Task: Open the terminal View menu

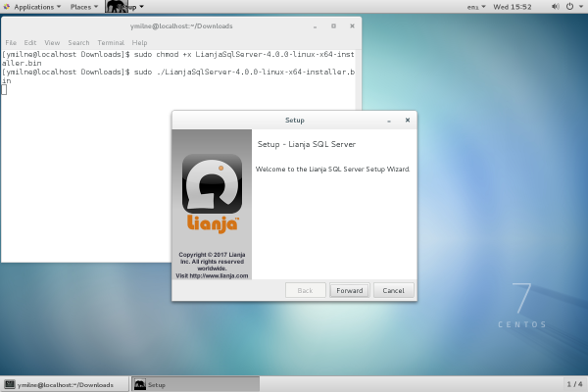Action: 52,43
